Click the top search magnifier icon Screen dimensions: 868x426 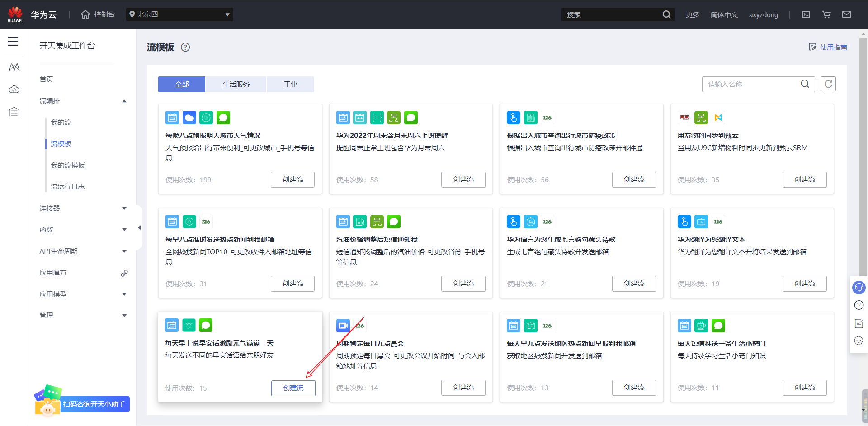pos(666,14)
